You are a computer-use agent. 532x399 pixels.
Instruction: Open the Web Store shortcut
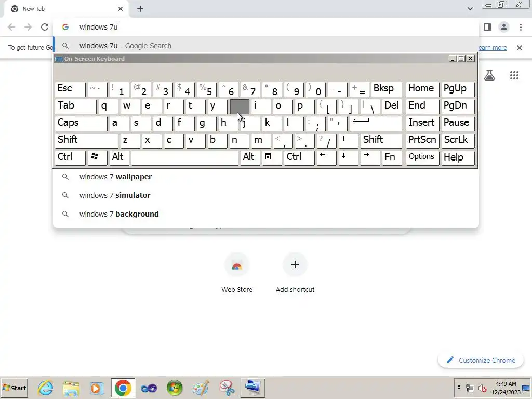237,273
